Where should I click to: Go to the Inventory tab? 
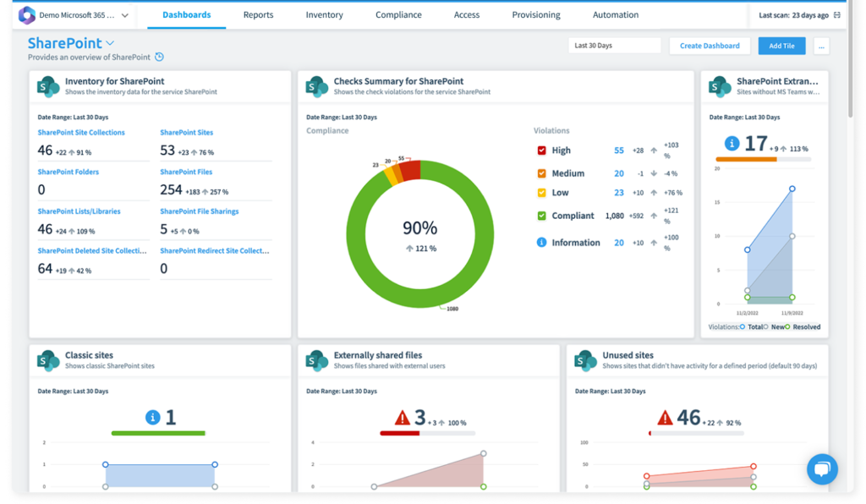324,15
